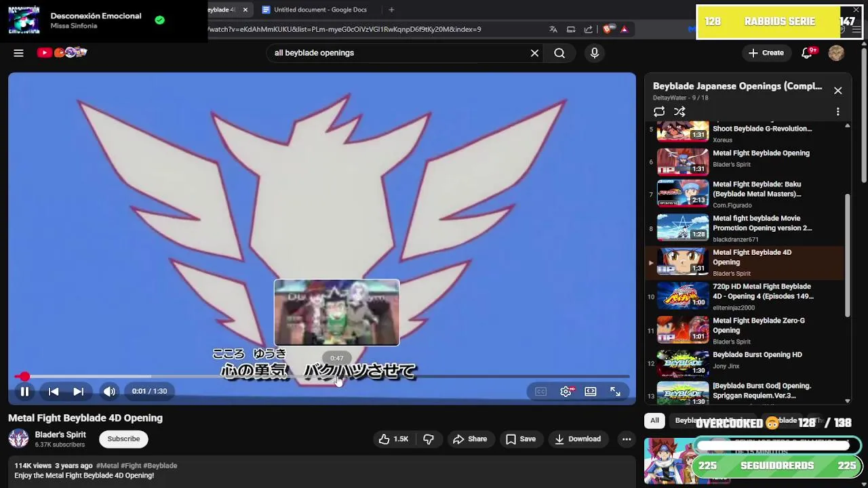
Task: Mute the video volume
Action: coord(109,391)
